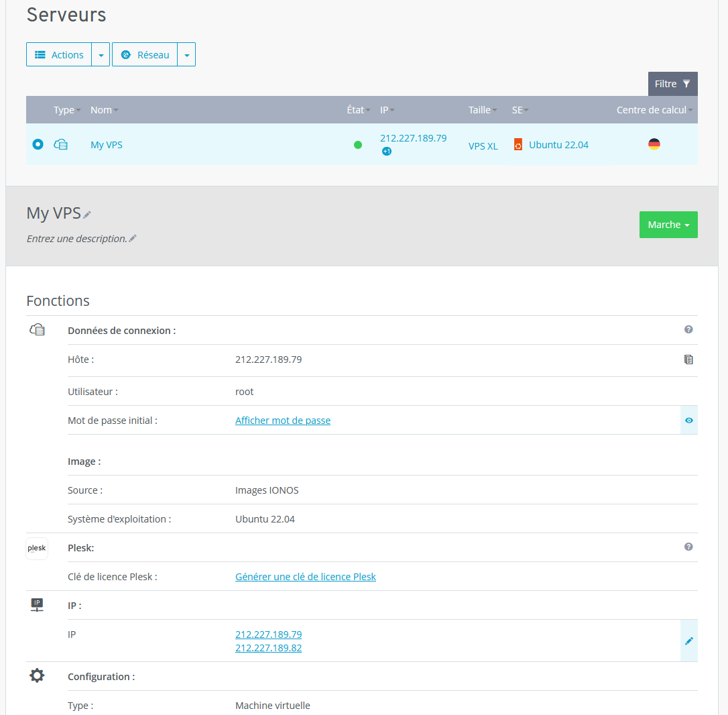Open help for Données de connexion
The image size is (728, 715).
pos(688,329)
